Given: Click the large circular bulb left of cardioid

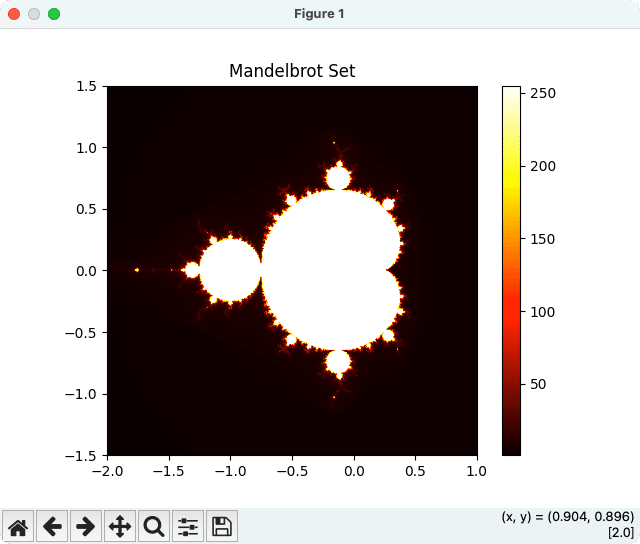Looking at the screenshot, I should 230,270.
